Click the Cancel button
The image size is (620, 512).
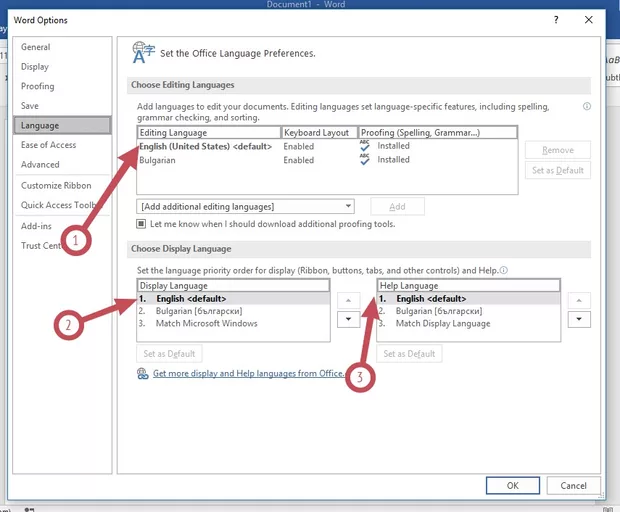[573, 485]
